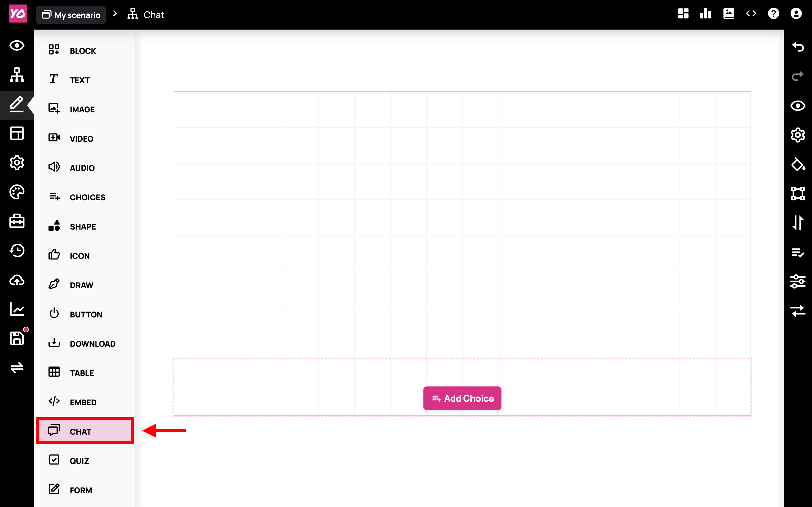Toggle preview eye in left sidebar
This screenshot has width=812, height=507.
[x=17, y=46]
